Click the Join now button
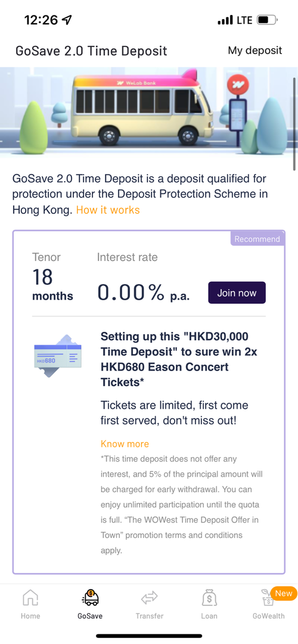Screen dimensions: 298x644 [237, 293]
